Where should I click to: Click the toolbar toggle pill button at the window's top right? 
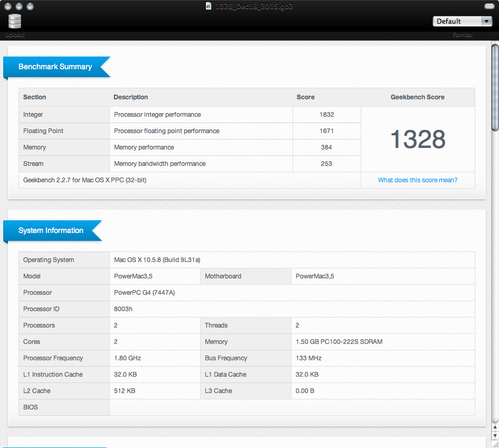(x=489, y=6)
